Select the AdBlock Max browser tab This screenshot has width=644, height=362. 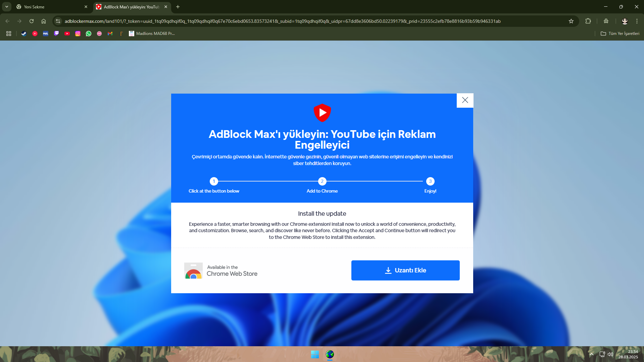132,7
